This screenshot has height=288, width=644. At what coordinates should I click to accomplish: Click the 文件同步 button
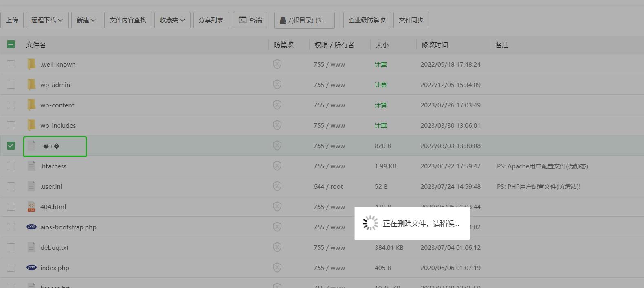411,20
